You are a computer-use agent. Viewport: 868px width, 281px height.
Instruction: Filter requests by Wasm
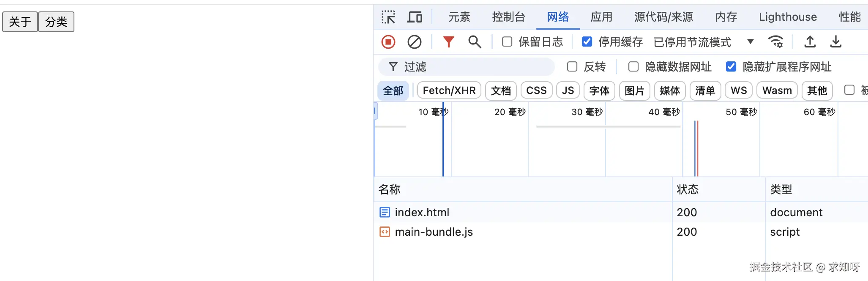pos(777,91)
